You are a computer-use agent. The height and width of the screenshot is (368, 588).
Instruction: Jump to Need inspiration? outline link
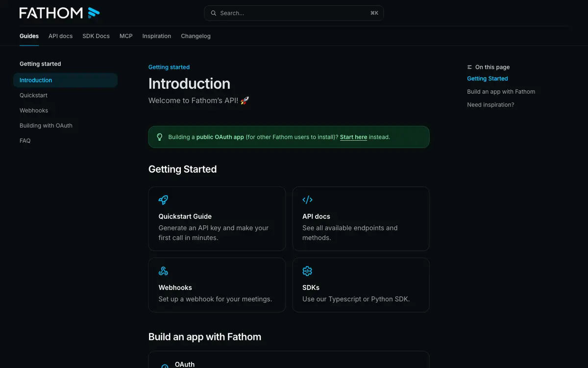point(490,105)
